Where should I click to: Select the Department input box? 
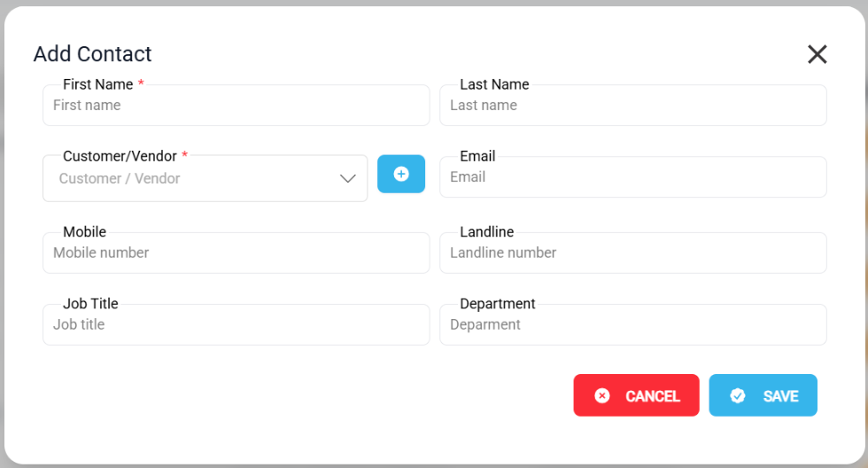pyautogui.click(x=632, y=325)
